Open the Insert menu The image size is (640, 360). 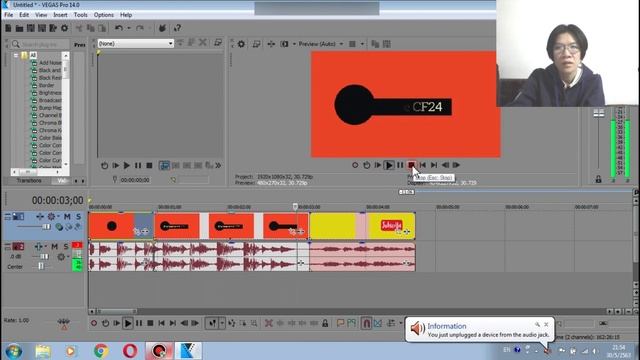(x=60, y=15)
